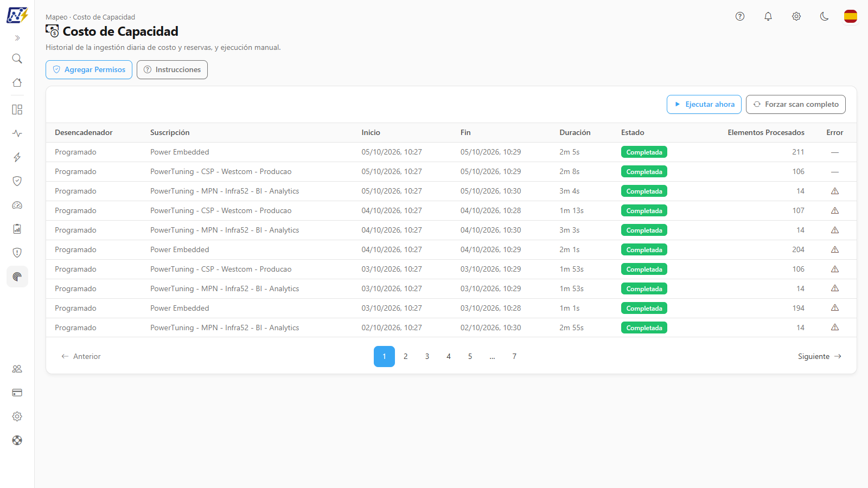Open the users icon in the sidebar
The image size is (868, 488).
17,369
